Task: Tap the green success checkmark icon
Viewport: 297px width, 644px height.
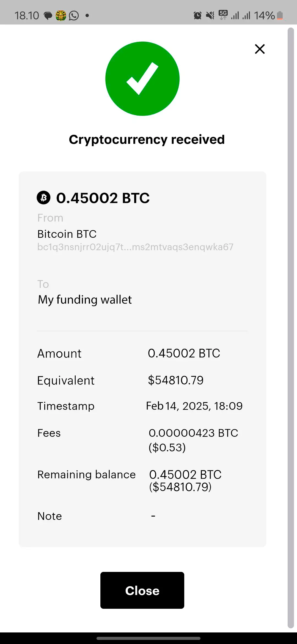Action: [x=142, y=79]
